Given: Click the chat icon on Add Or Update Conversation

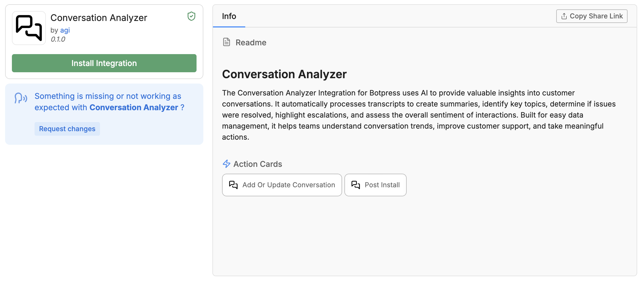Looking at the screenshot, I should tap(233, 185).
